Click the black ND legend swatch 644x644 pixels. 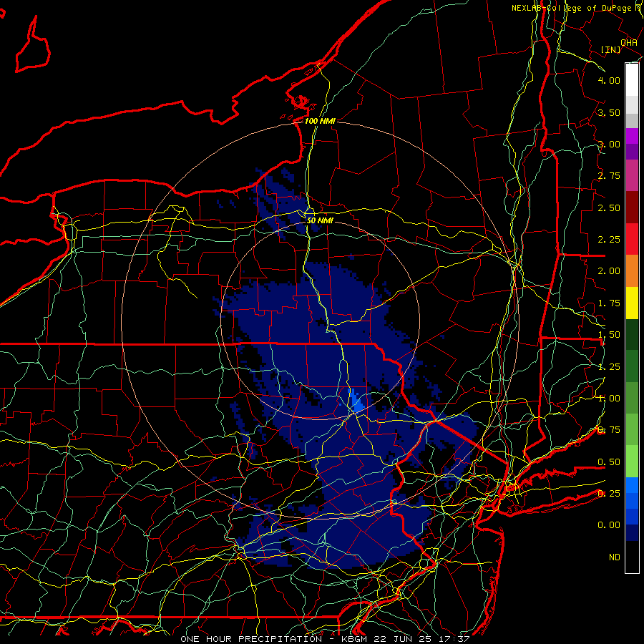[632, 557]
